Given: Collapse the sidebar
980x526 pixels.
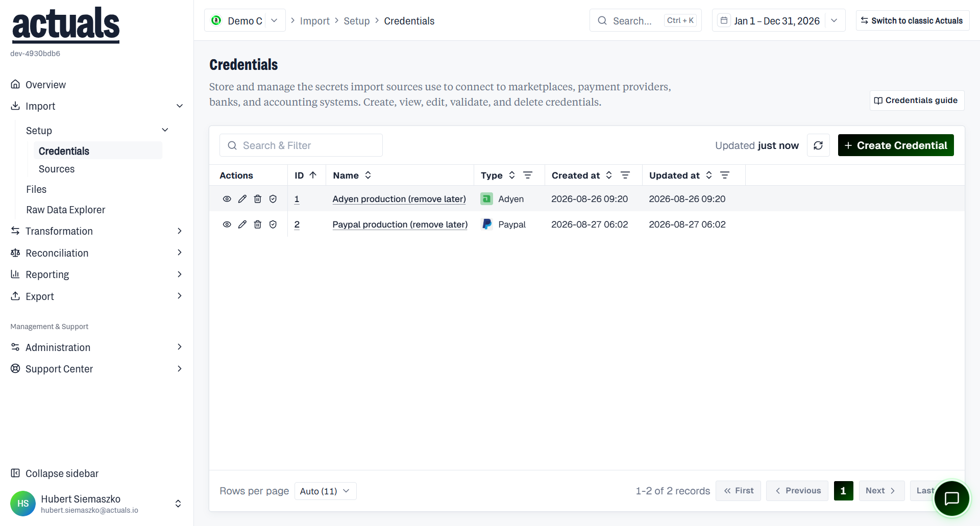Looking at the screenshot, I should (55, 473).
